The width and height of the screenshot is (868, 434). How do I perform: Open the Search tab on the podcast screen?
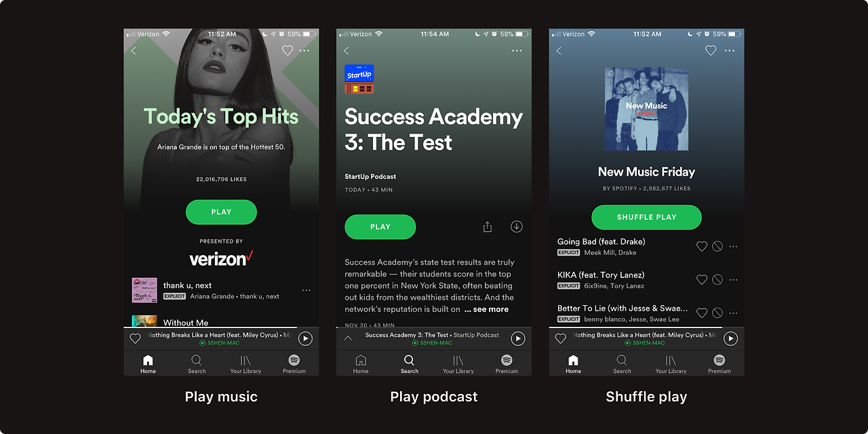pos(409,364)
